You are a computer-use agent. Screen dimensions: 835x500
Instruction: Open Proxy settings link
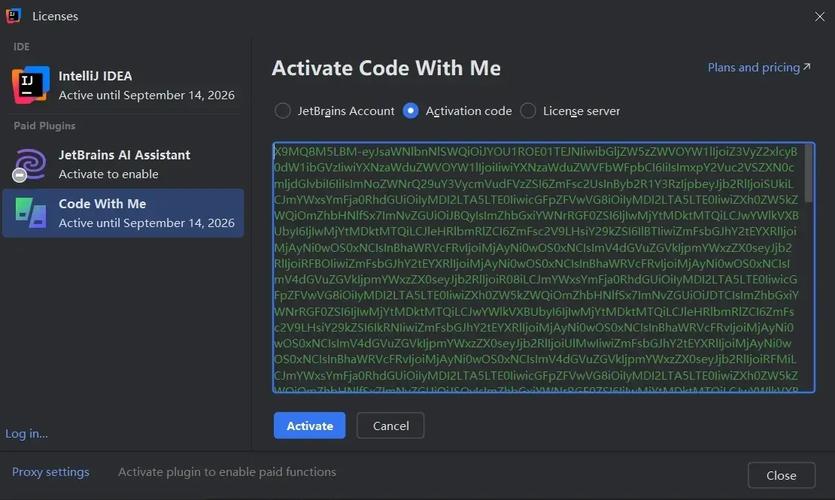[50, 472]
